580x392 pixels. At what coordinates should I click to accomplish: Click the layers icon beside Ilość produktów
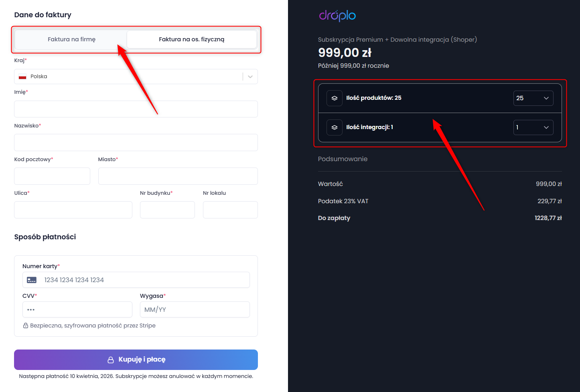(x=334, y=98)
